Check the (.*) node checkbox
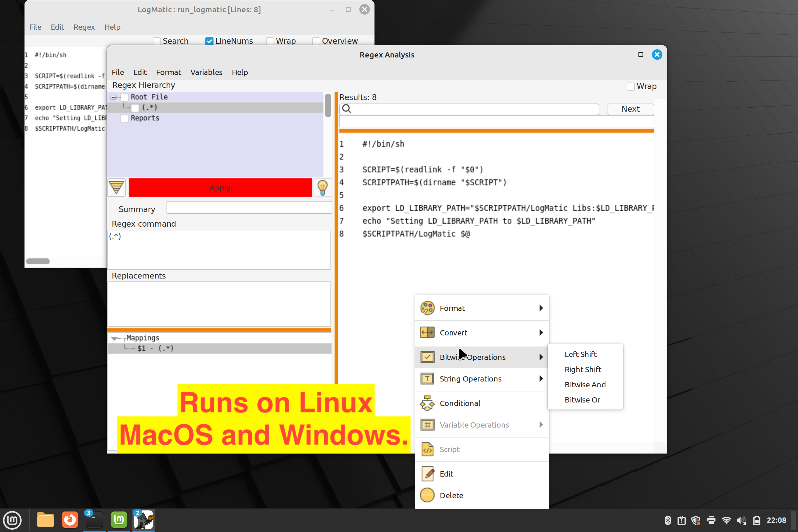 pyautogui.click(x=135, y=108)
